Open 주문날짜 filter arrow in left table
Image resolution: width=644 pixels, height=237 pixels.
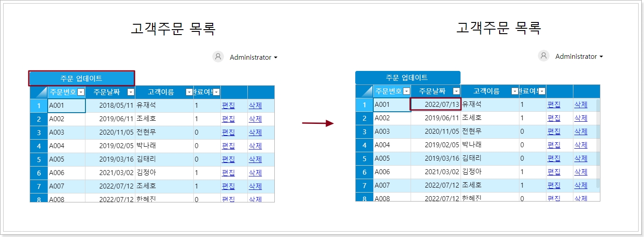coord(130,92)
